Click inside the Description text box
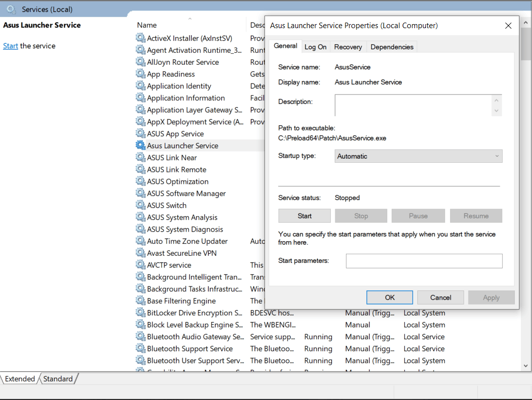 [413, 106]
